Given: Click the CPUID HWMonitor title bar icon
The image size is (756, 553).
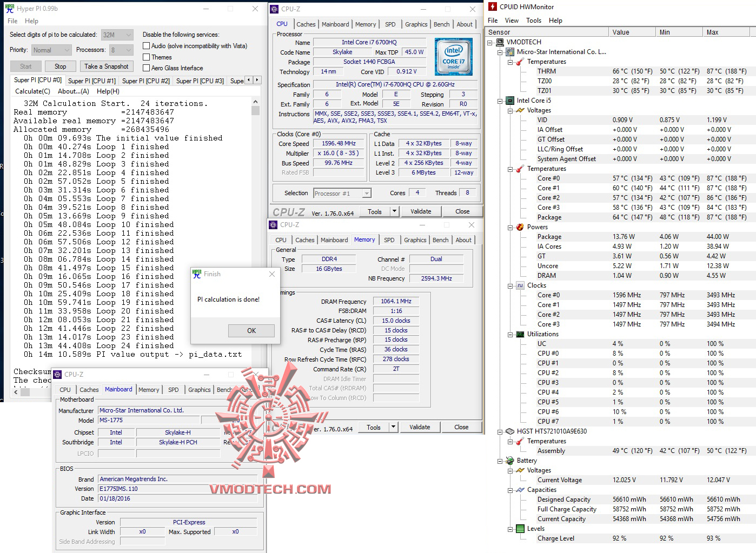Looking at the screenshot, I should (x=492, y=6).
